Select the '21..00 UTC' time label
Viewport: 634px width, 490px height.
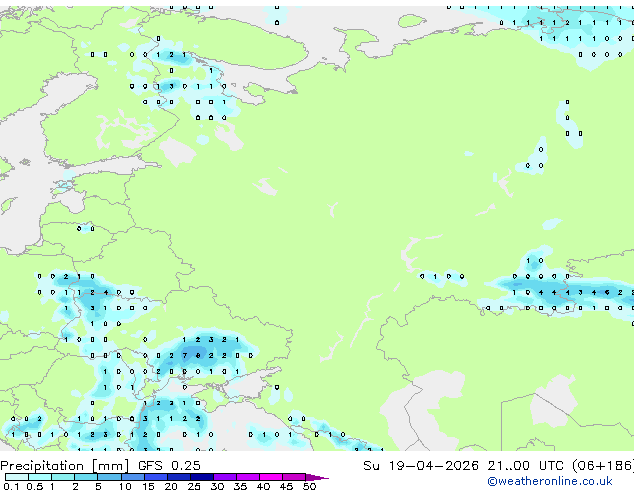tap(525, 466)
